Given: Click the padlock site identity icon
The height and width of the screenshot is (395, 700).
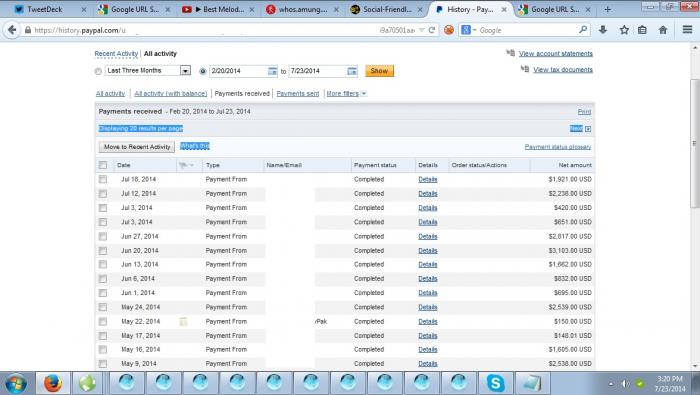Looking at the screenshot, I should 28,30.
